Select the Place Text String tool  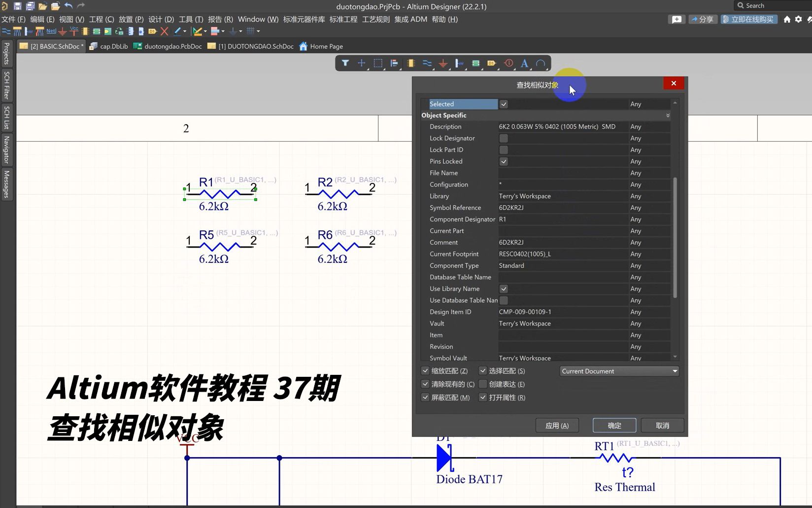[x=524, y=63]
